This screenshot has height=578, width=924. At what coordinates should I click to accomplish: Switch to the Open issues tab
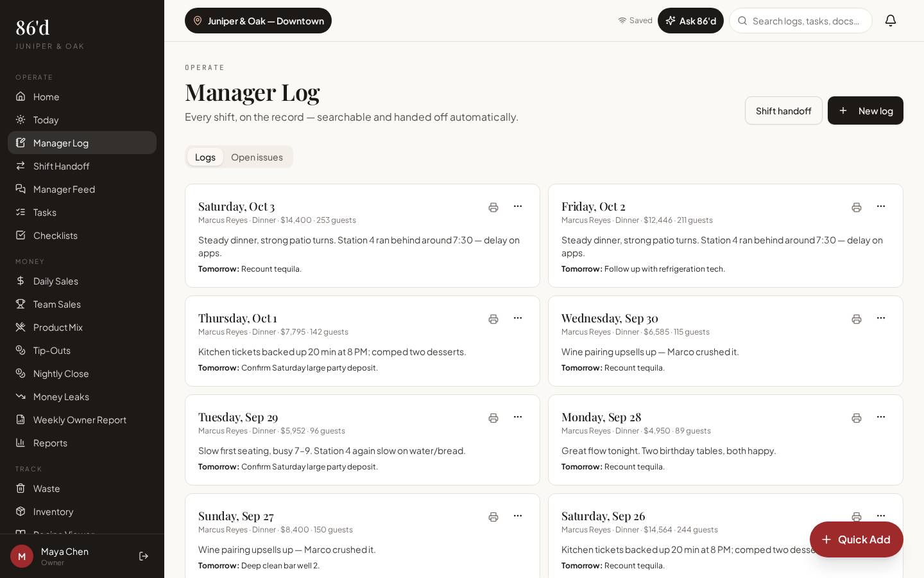click(257, 157)
